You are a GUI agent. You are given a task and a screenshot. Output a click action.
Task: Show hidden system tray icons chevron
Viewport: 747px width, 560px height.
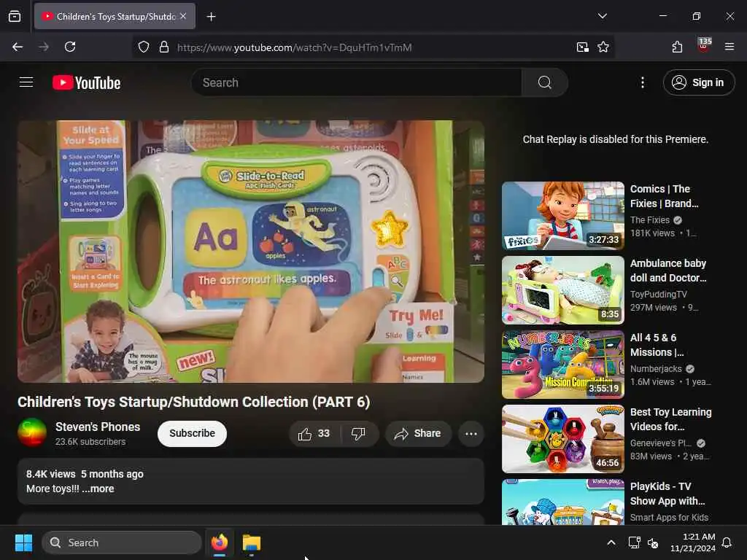click(611, 542)
